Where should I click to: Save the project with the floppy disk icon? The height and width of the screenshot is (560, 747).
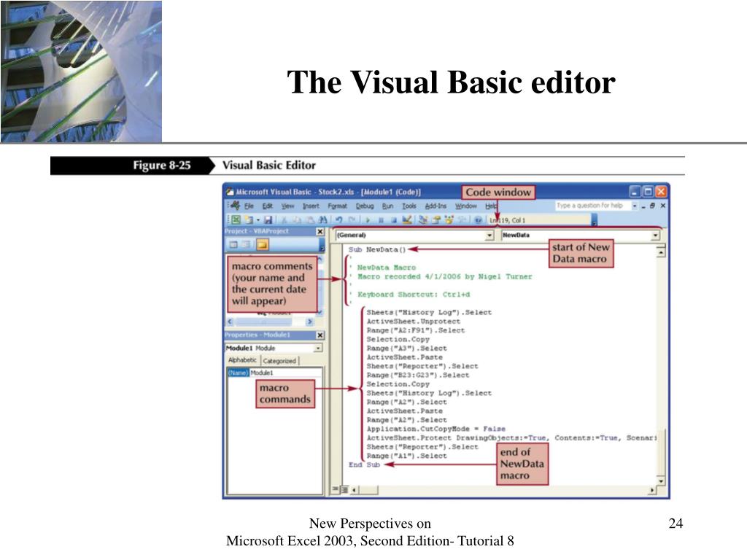pyautogui.click(x=268, y=220)
